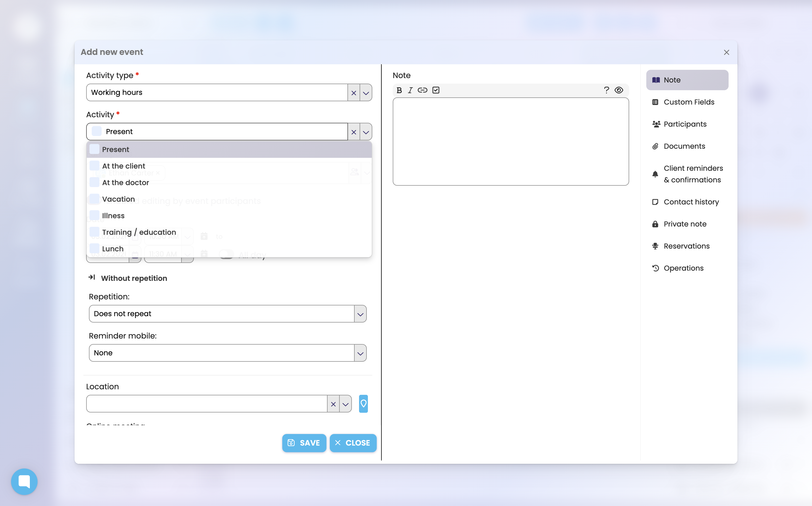Click the location map pin button
The width and height of the screenshot is (812, 506).
click(x=363, y=404)
